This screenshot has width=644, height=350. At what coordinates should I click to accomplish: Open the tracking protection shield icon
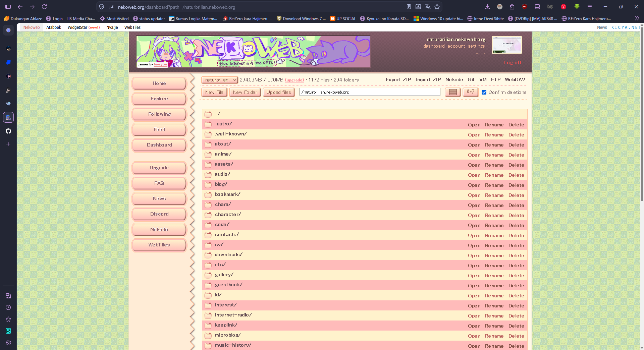[102, 7]
